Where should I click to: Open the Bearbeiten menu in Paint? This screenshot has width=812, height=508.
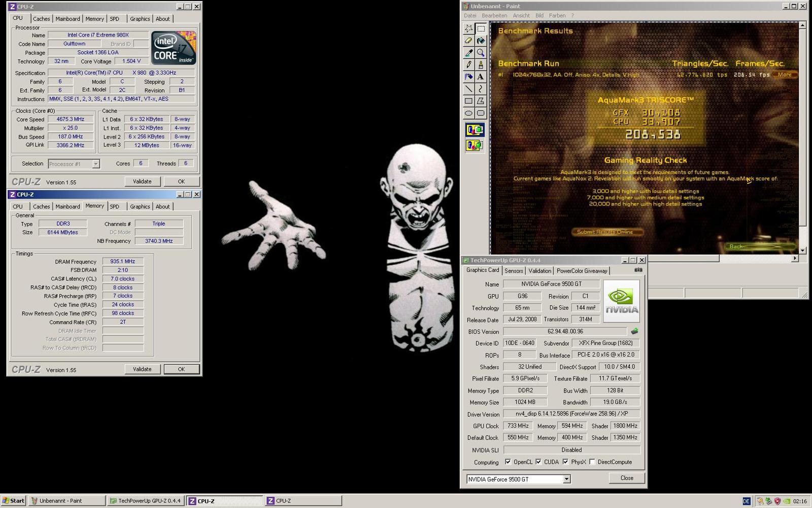(x=494, y=16)
